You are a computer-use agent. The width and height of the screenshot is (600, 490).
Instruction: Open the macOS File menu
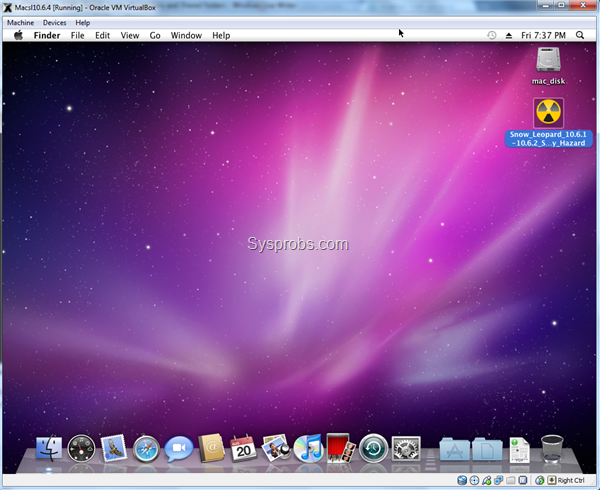point(77,36)
